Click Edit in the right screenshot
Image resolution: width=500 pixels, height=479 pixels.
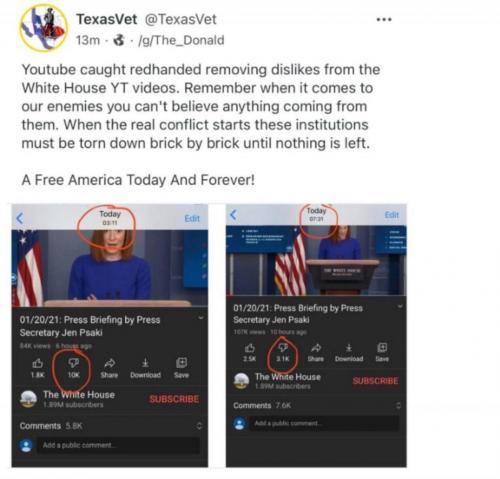[x=392, y=215]
